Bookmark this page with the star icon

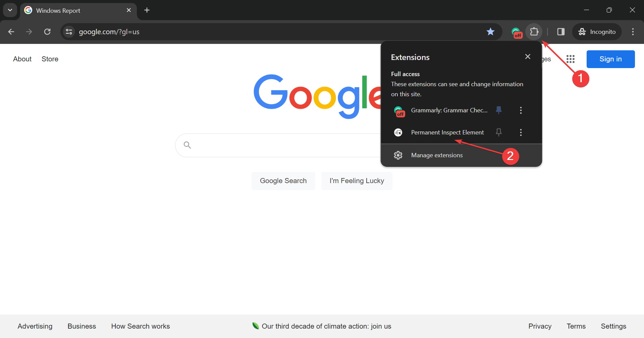pyautogui.click(x=490, y=32)
